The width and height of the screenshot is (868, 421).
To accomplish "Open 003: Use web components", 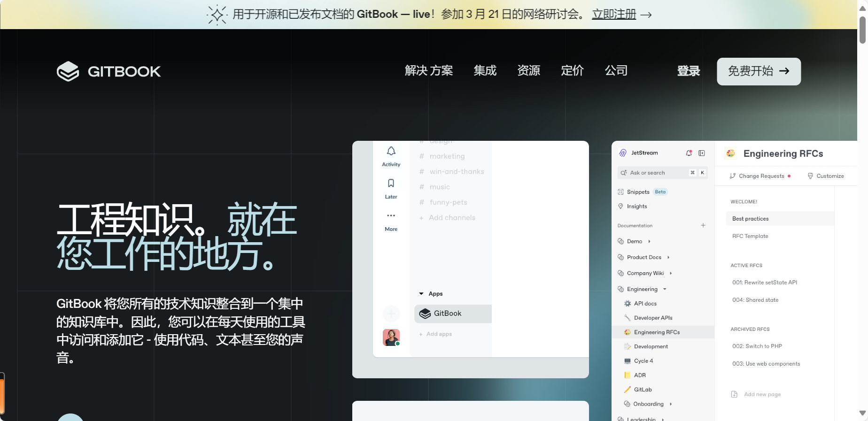I will [766, 364].
